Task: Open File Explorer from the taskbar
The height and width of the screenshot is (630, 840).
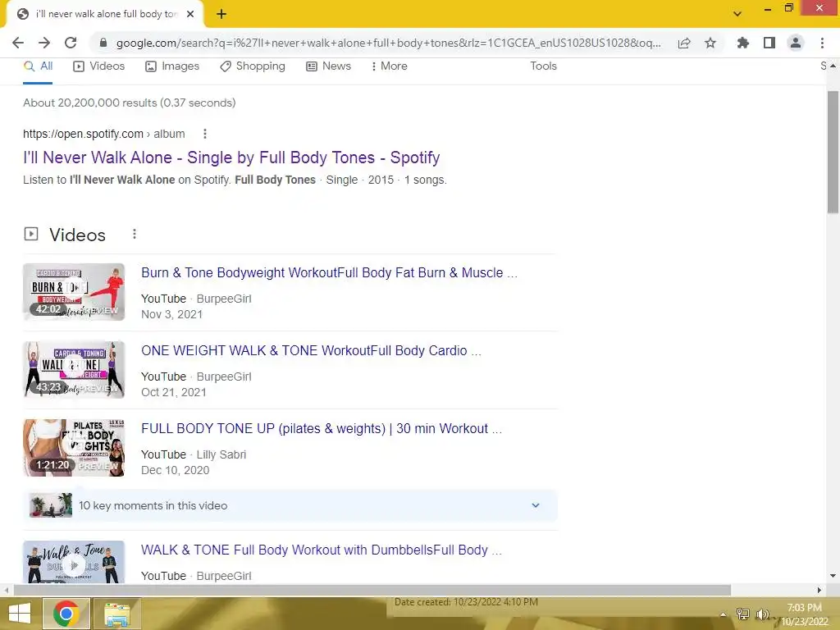Action: 117,614
